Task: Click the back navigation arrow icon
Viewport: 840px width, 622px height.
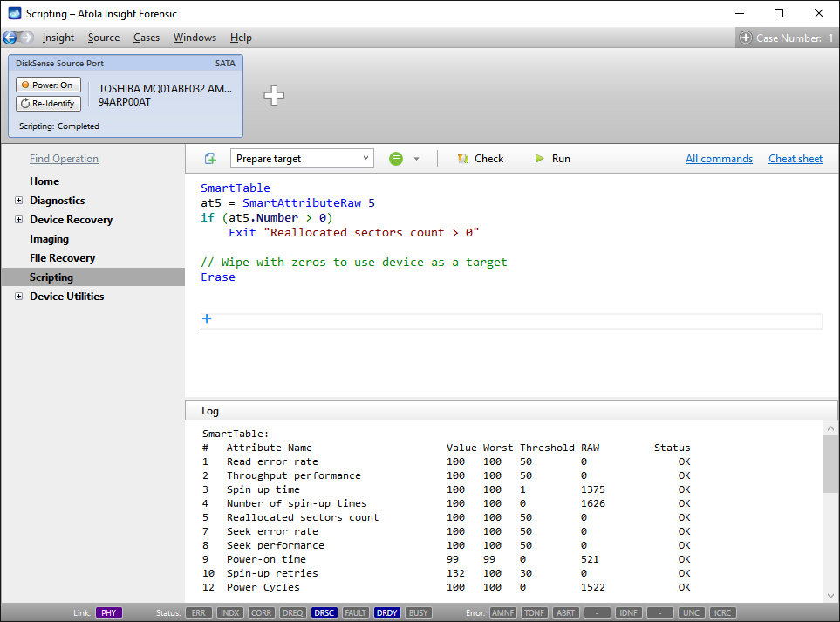Action: (10, 38)
